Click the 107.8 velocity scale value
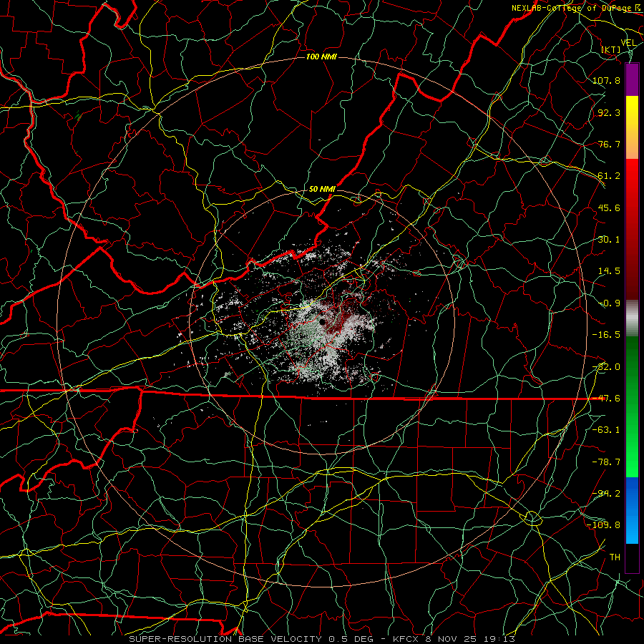Viewport: 644px width, 644px height. click(606, 80)
